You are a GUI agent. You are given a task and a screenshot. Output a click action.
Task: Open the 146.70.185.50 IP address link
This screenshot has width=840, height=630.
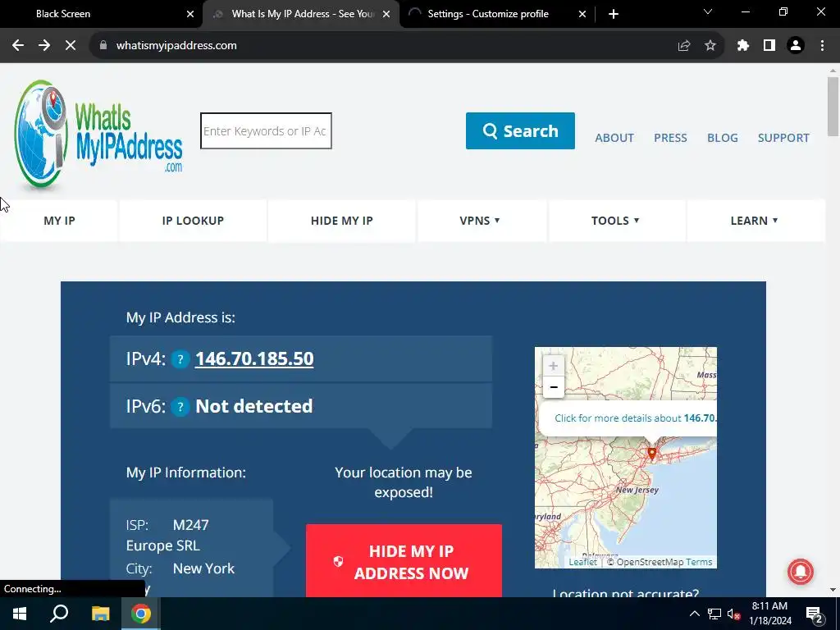pyautogui.click(x=254, y=358)
